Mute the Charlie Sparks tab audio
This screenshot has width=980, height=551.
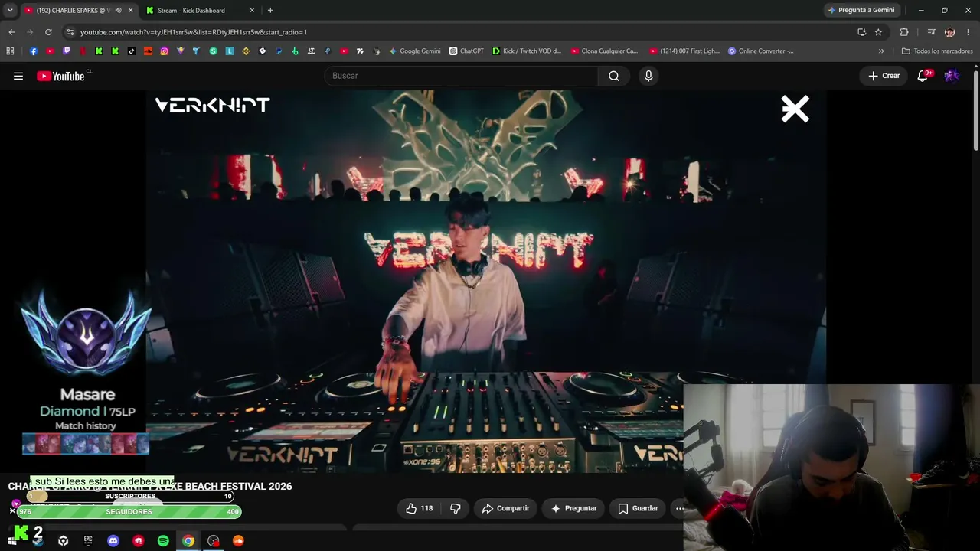click(x=118, y=11)
